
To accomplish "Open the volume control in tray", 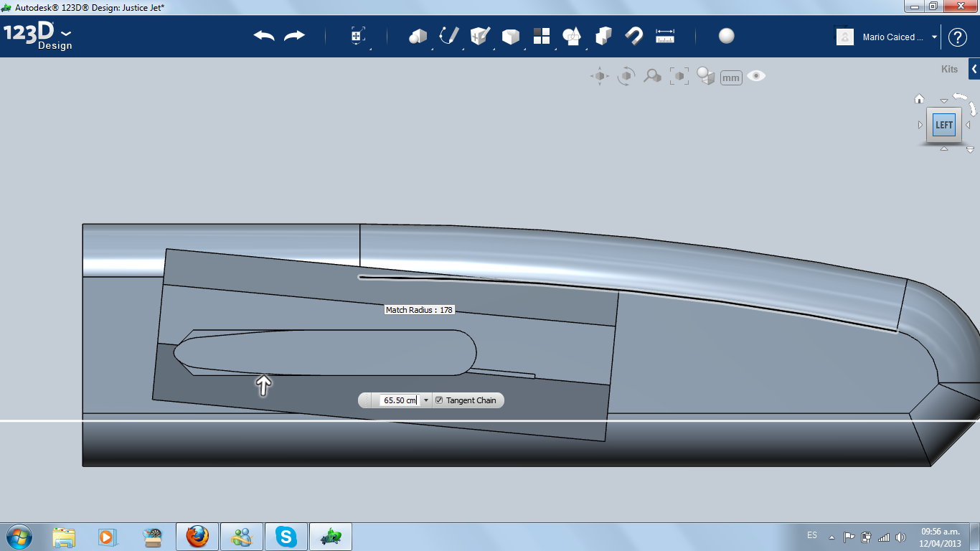I will coord(900,537).
